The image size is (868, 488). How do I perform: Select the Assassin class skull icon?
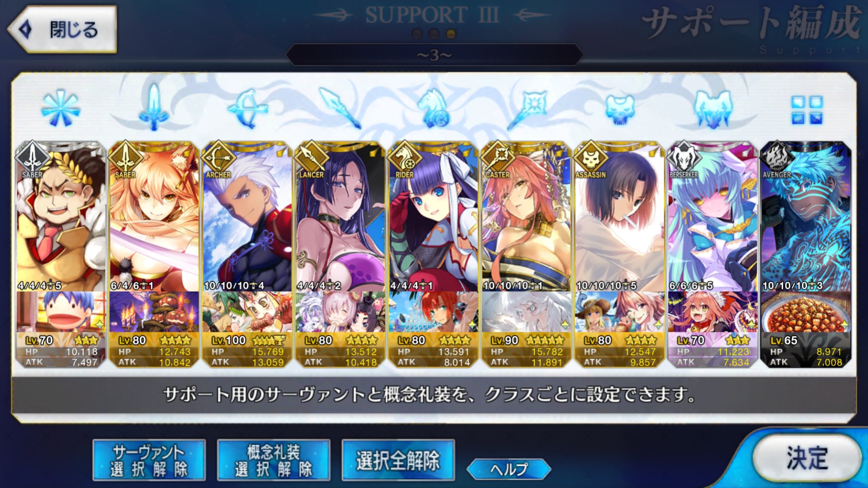[x=620, y=110]
